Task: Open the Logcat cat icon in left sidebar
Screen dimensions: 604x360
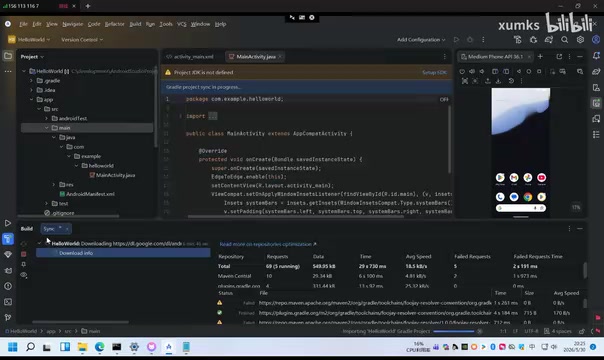Action: (x=8, y=270)
